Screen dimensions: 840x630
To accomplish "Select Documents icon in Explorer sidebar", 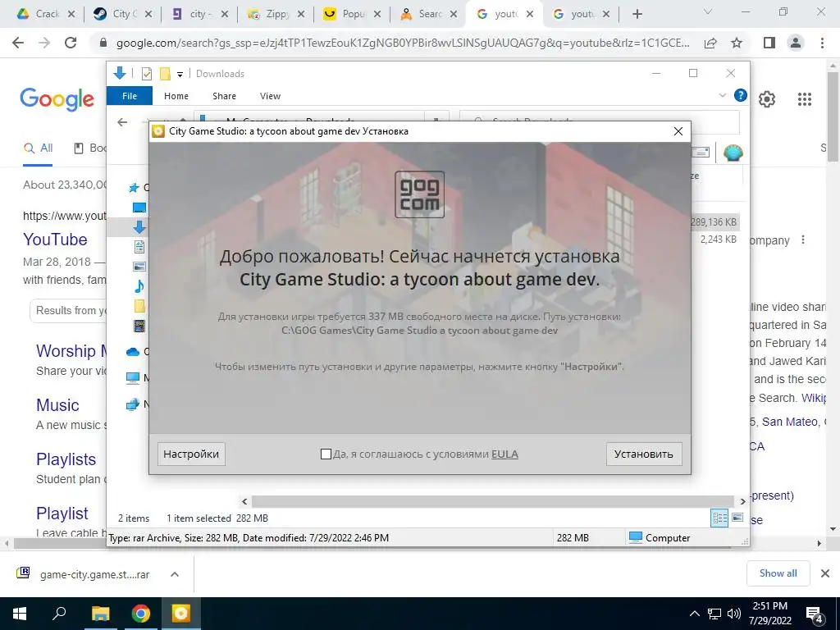I will [139, 247].
